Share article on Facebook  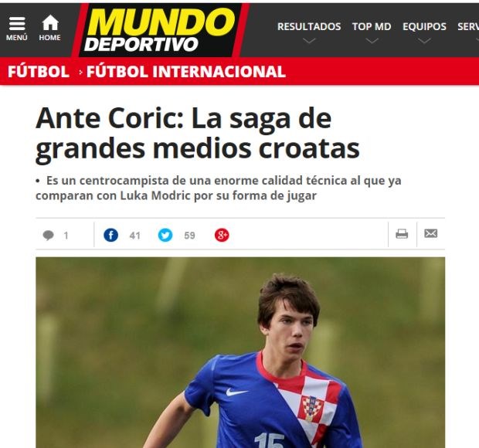pos(110,235)
